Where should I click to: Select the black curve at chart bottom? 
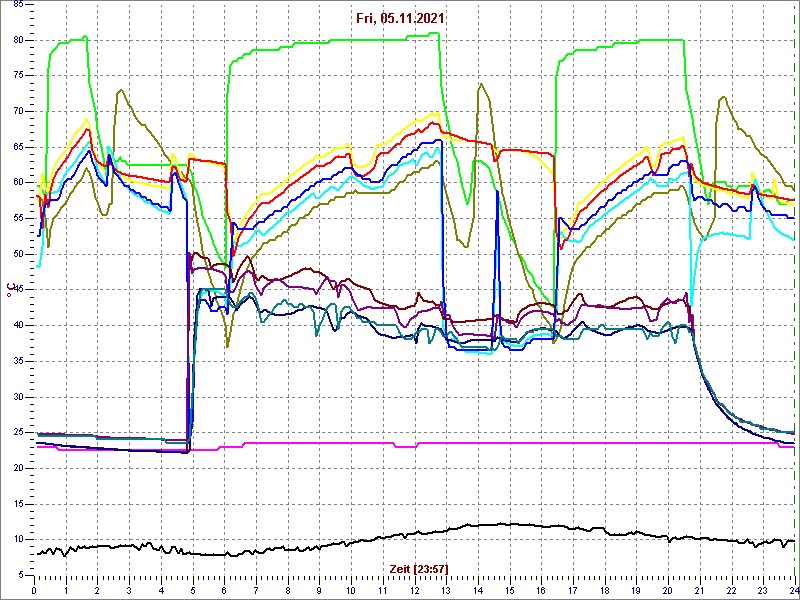[x=400, y=532]
